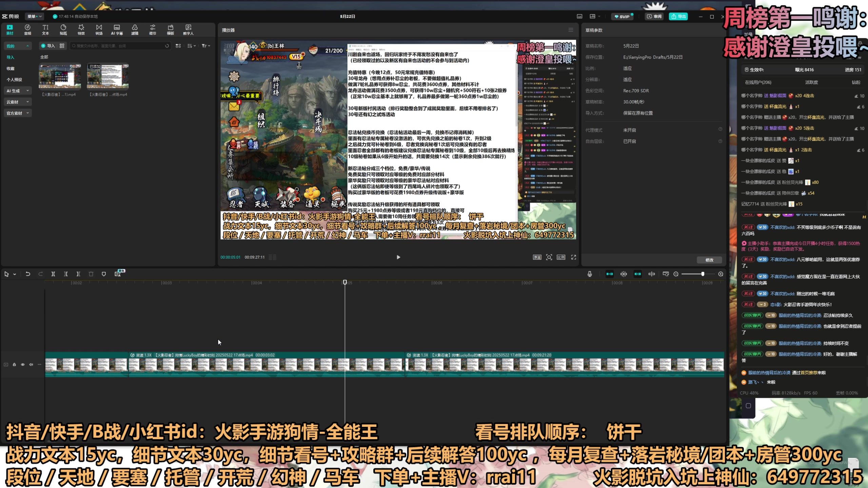Open the layout switcher dropdown
The width and height of the screenshot is (868, 488).
click(595, 16)
